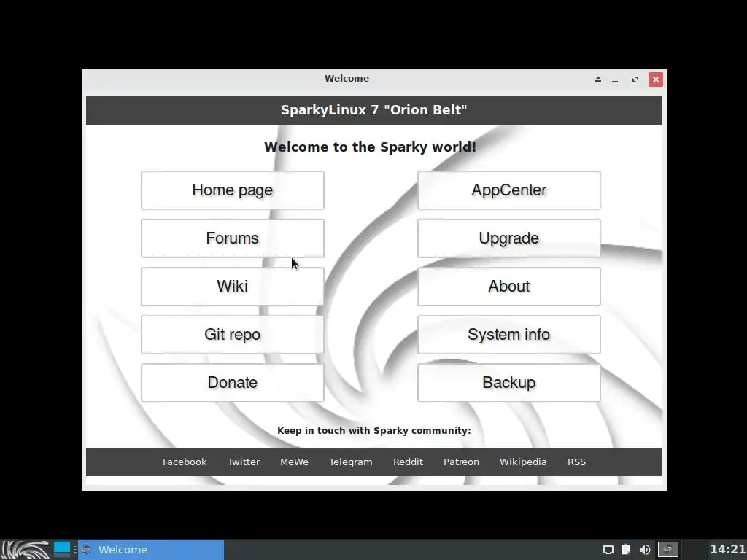Click the Welcome window title bar text

pos(347,79)
